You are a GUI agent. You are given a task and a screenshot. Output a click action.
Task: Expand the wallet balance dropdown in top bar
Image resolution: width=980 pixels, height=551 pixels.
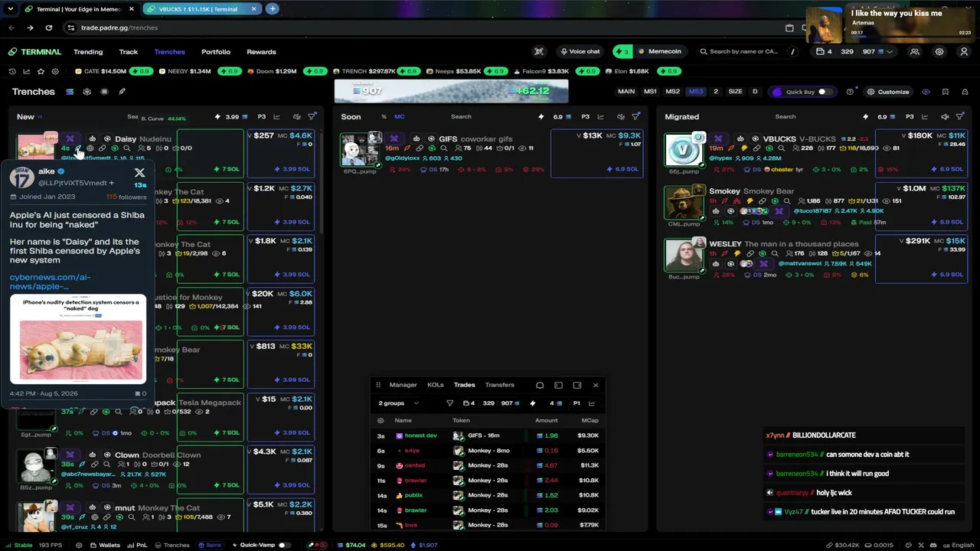coord(890,52)
